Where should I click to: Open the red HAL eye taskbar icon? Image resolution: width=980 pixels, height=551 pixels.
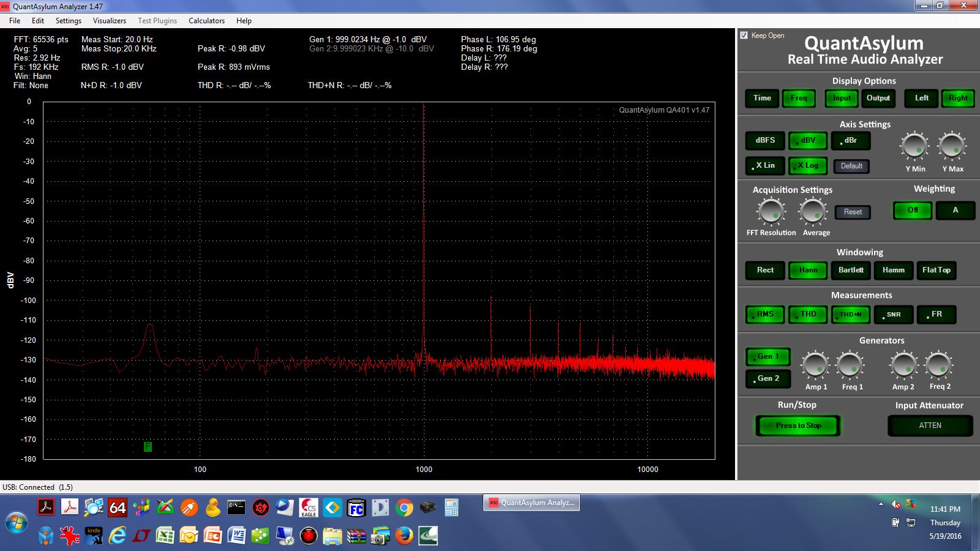[x=308, y=536]
